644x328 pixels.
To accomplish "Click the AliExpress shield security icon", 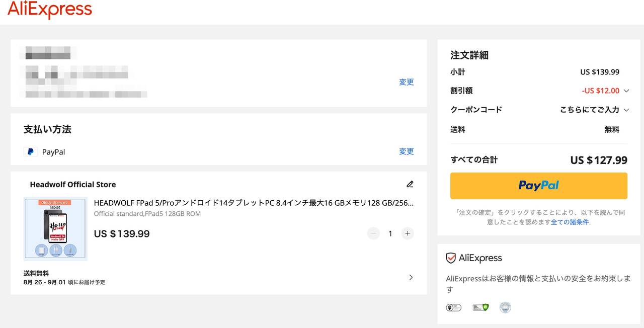I will click(x=451, y=258).
